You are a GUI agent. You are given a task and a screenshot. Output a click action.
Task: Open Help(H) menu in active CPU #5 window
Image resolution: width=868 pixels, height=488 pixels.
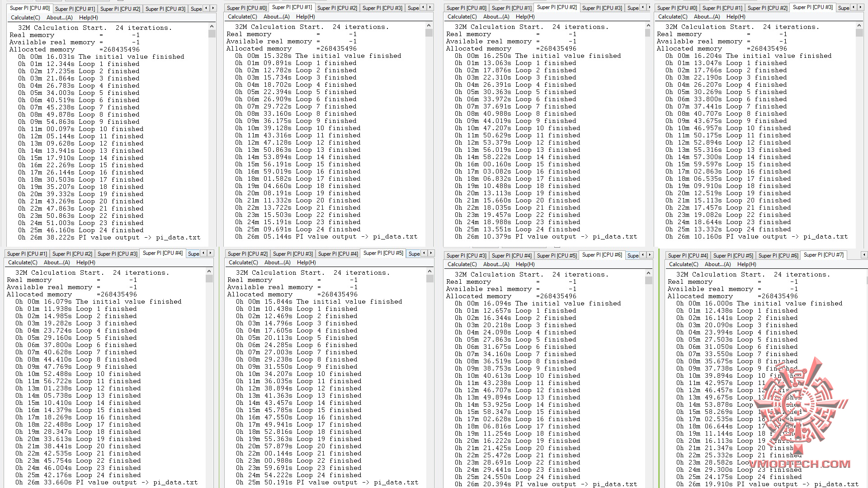(306, 263)
